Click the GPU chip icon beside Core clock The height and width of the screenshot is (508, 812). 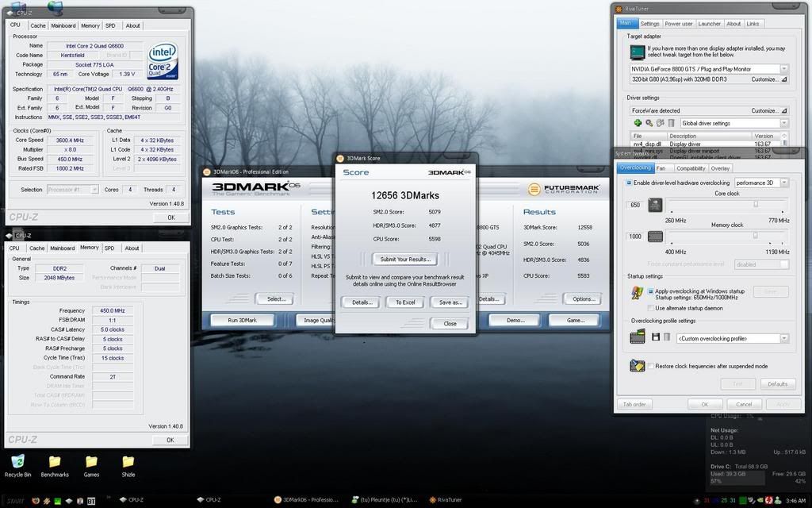[x=655, y=205]
